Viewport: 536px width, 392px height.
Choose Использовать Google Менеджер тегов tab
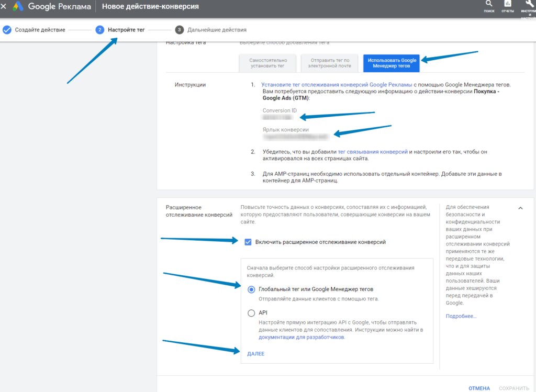[x=392, y=63]
